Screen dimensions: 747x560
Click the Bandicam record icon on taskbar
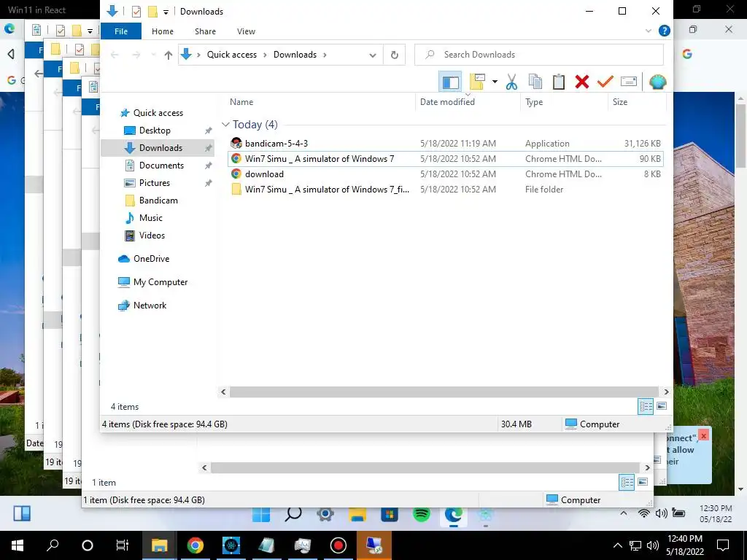click(338, 545)
